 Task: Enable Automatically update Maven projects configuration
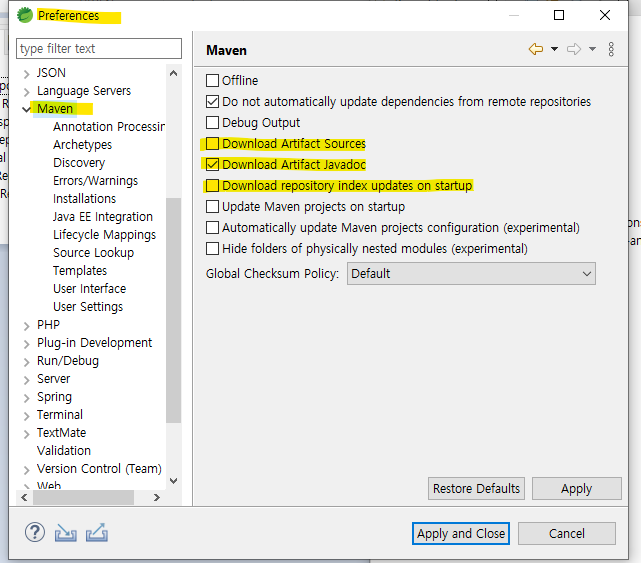(213, 227)
